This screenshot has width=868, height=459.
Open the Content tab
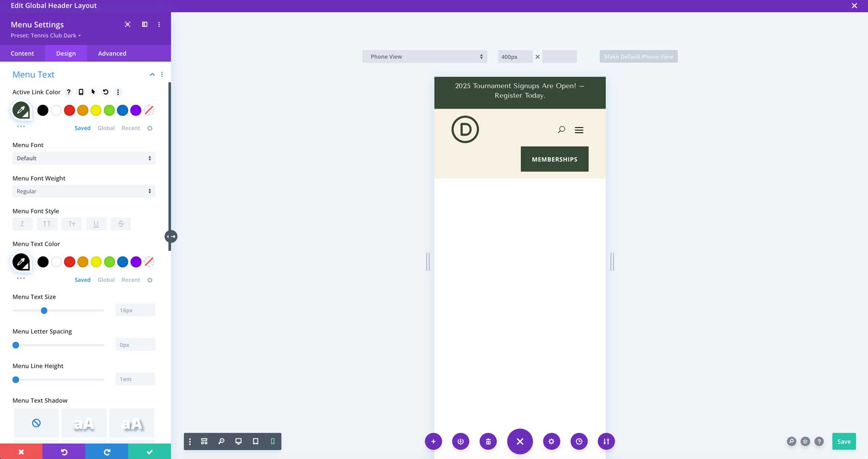[x=22, y=53]
